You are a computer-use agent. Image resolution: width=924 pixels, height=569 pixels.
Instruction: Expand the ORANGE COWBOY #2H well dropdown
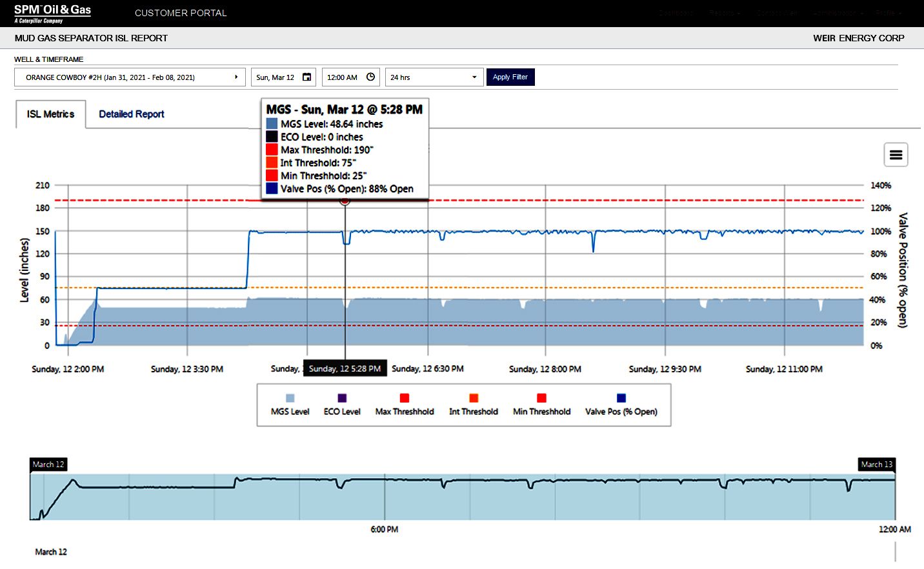click(129, 77)
